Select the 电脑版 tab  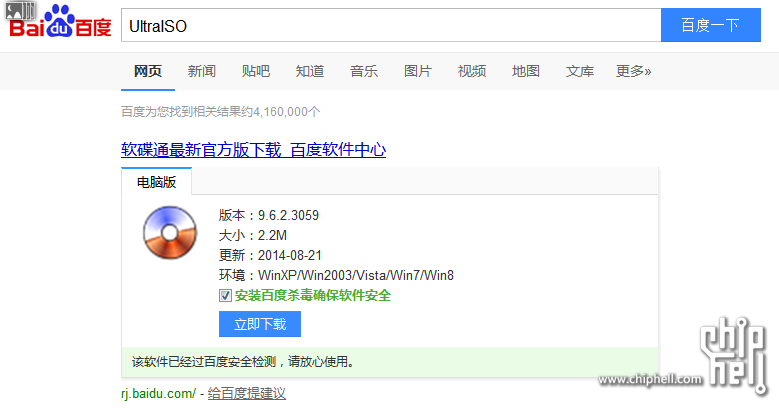[156, 182]
